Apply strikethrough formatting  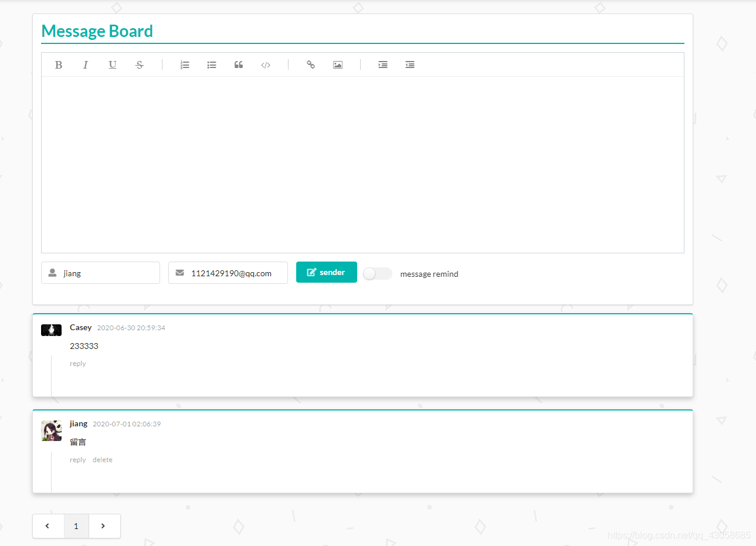coord(140,65)
